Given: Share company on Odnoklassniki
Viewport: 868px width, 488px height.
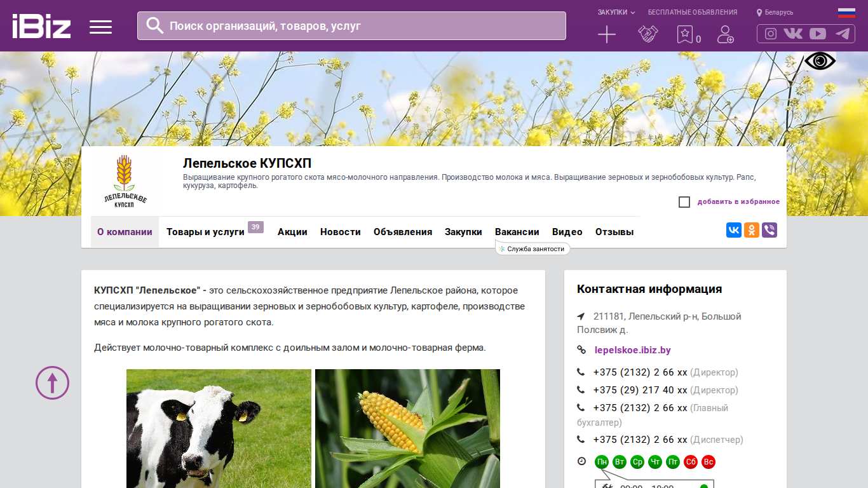Looking at the screenshot, I should tap(752, 230).
